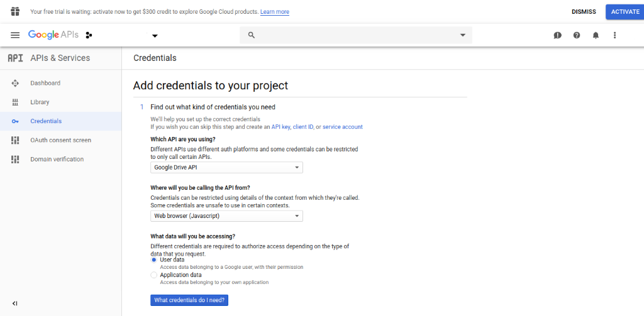Open the help question mark icon
Viewport: 644px width, 316px height.
click(577, 35)
